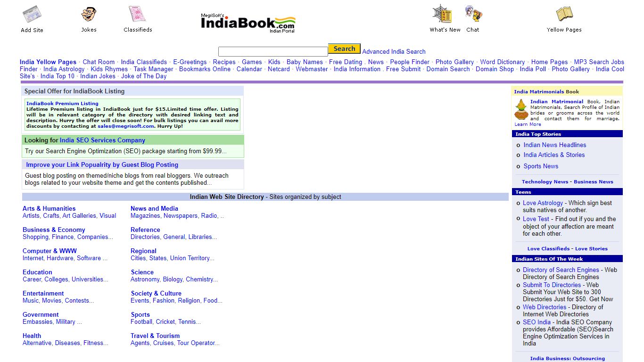Open Business News link
The height and width of the screenshot is (362, 644).
click(x=594, y=181)
